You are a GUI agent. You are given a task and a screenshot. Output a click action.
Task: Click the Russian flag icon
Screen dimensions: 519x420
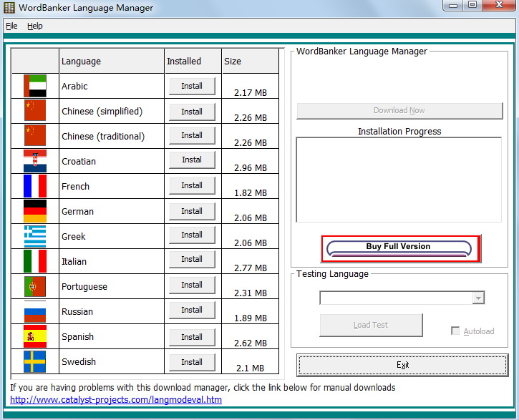pyautogui.click(x=35, y=311)
